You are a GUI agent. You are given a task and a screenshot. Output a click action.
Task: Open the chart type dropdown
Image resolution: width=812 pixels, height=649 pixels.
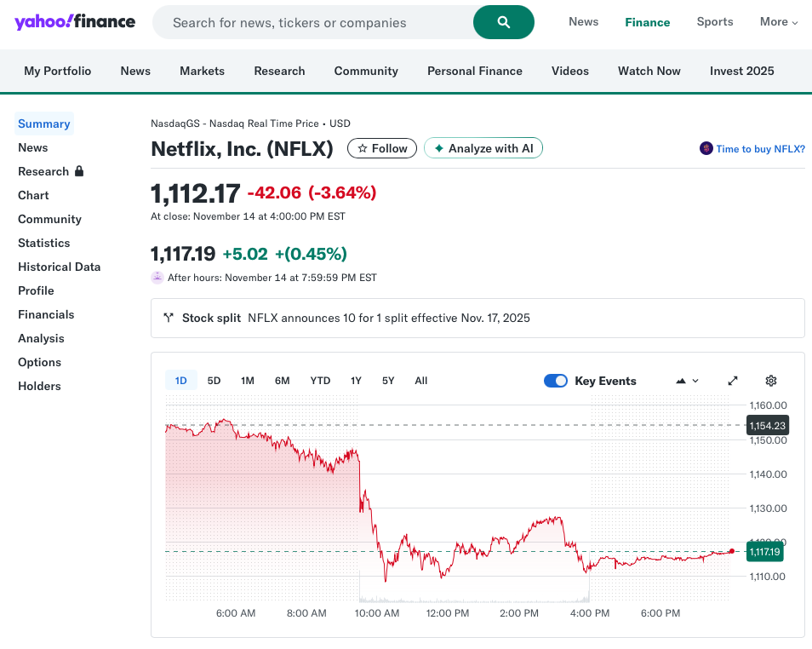[687, 381]
